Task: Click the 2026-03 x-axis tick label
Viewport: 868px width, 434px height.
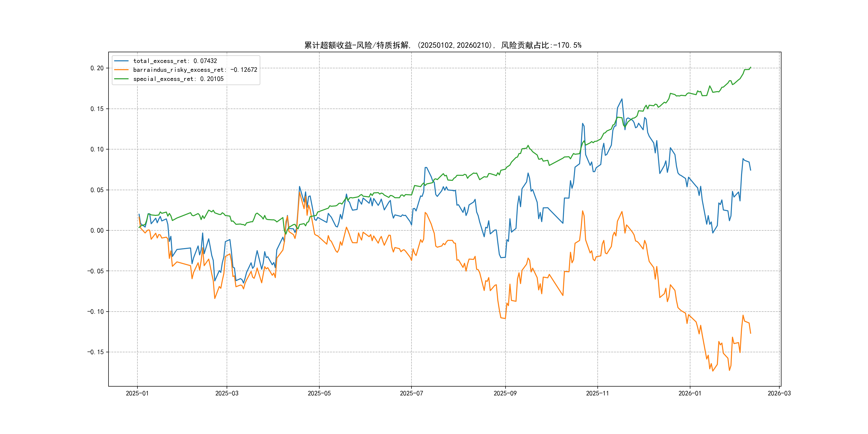Action: click(x=779, y=393)
